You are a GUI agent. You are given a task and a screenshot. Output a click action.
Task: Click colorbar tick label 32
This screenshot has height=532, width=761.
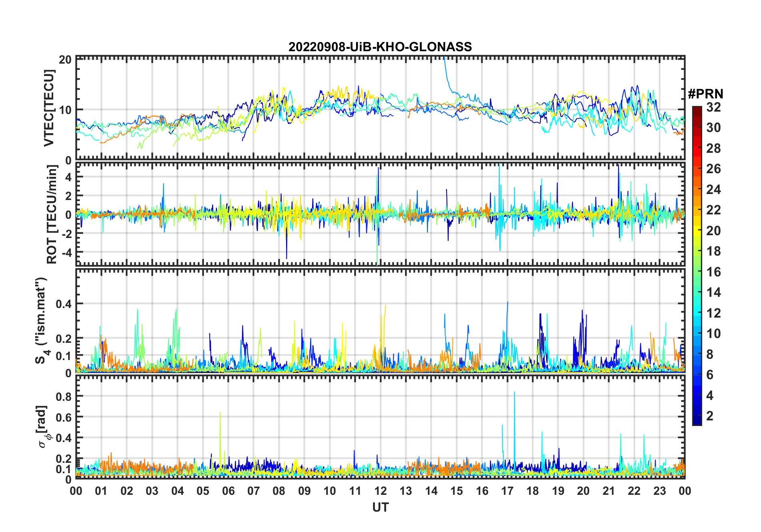(x=713, y=107)
